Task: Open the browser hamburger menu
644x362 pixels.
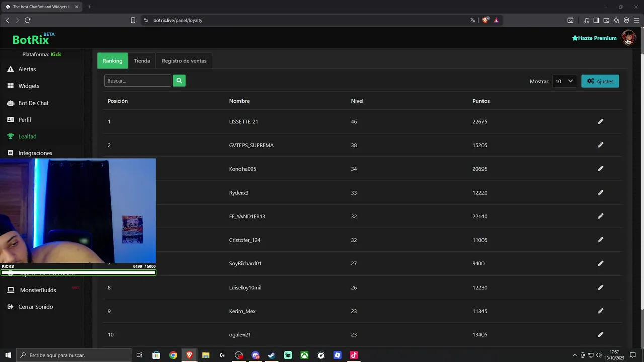Action: (636, 20)
